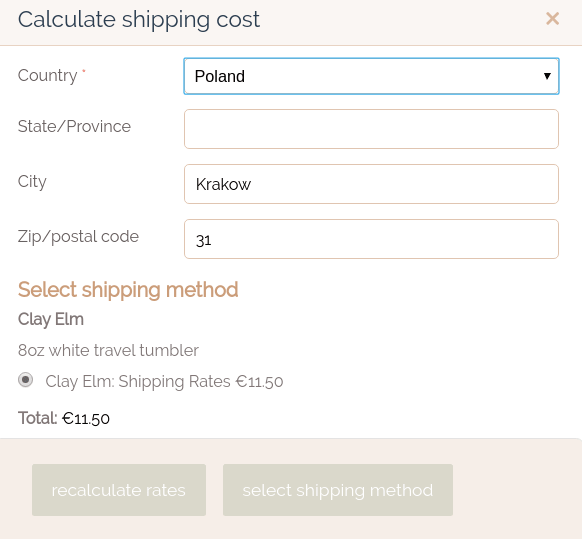Click the 8oz white travel tumbler text

[x=108, y=350]
